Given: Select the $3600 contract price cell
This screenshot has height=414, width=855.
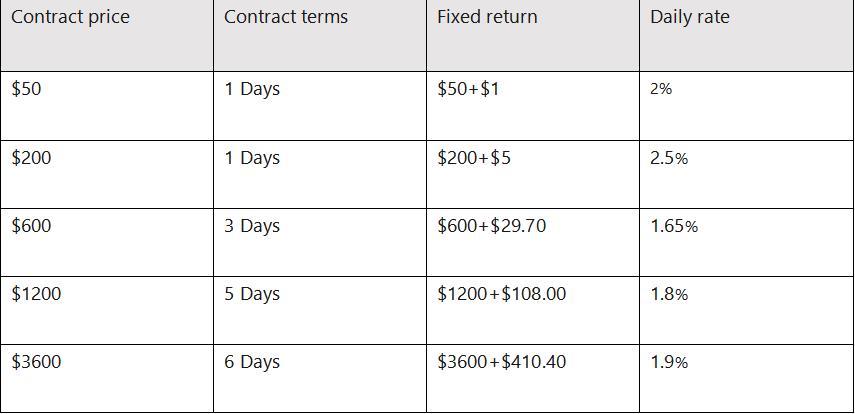Looking at the screenshot, I should tap(36, 362).
